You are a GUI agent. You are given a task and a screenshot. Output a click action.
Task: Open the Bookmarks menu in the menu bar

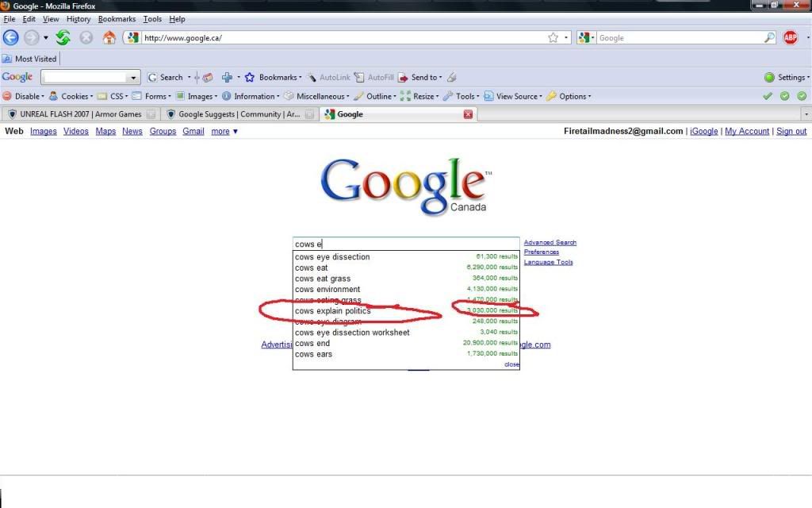pyautogui.click(x=117, y=19)
